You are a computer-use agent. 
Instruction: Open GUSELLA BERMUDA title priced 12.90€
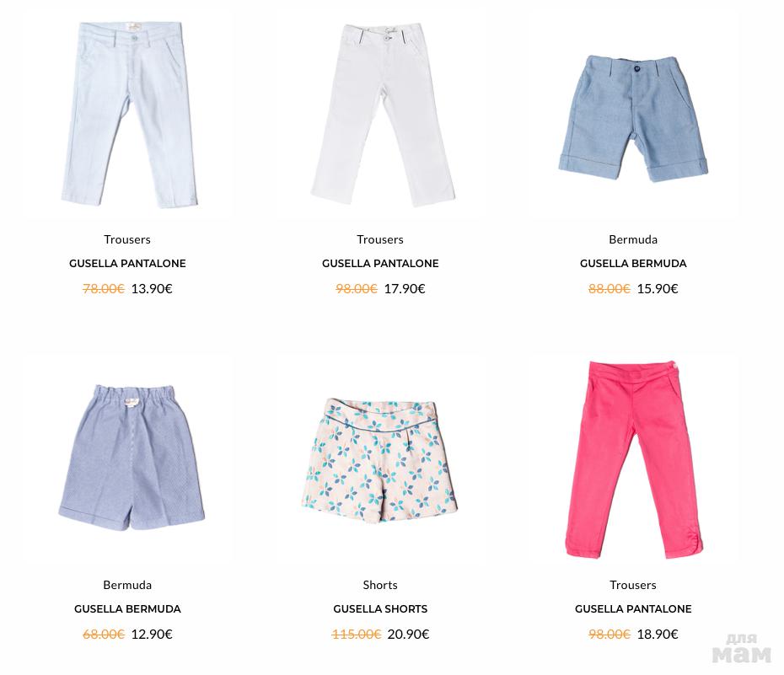pyautogui.click(x=127, y=609)
